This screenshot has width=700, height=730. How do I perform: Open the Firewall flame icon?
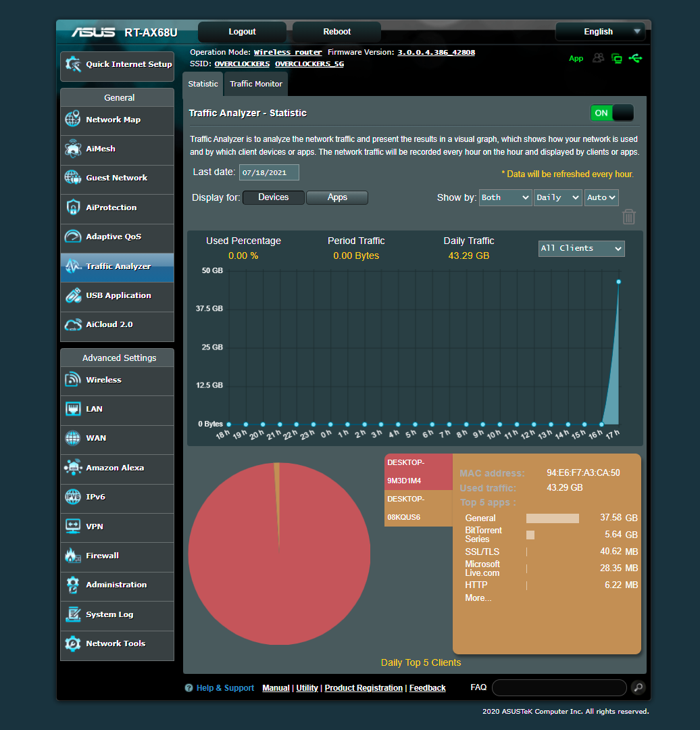(72, 556)
